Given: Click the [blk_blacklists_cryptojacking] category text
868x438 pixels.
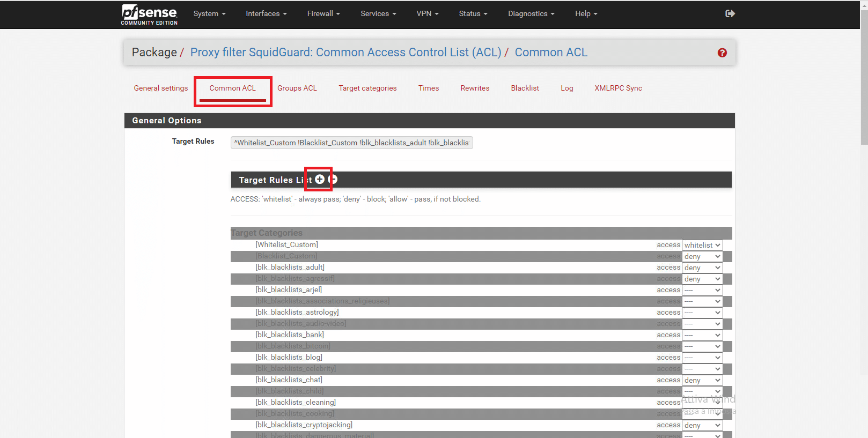Looking at the screenshot, I should (304, 425).
